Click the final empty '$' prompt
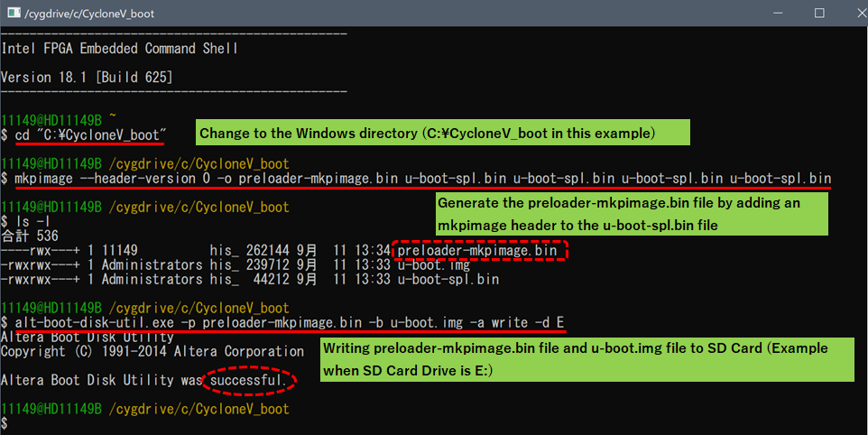 click(x=5, y=424)
